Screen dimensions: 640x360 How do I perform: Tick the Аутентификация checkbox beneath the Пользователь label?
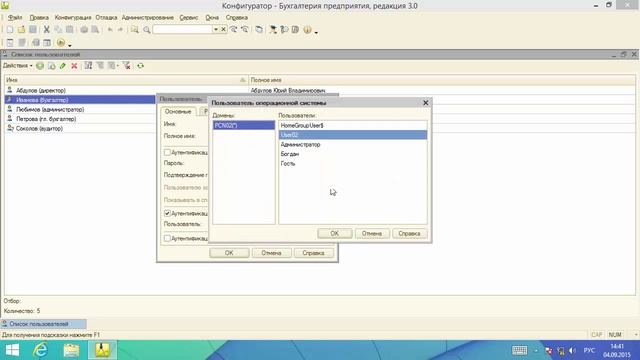167,238
